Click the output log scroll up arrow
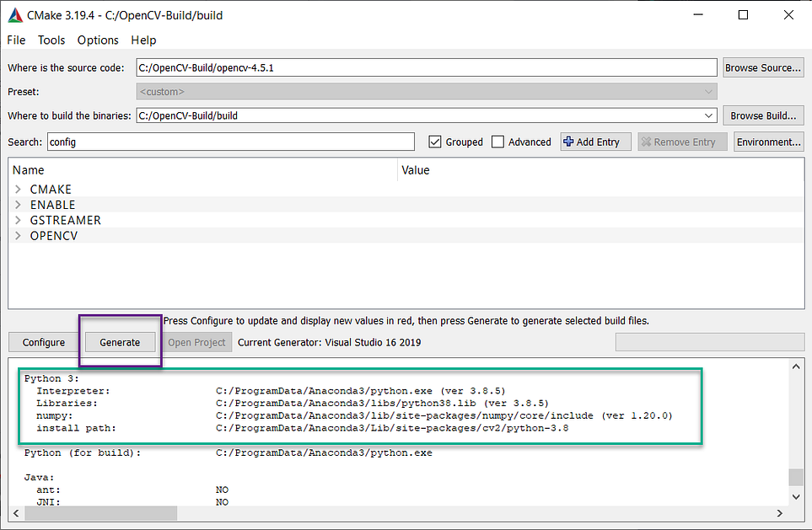This screenshot has height=530, width=812. pyautogui.click(x=796, y=367)
